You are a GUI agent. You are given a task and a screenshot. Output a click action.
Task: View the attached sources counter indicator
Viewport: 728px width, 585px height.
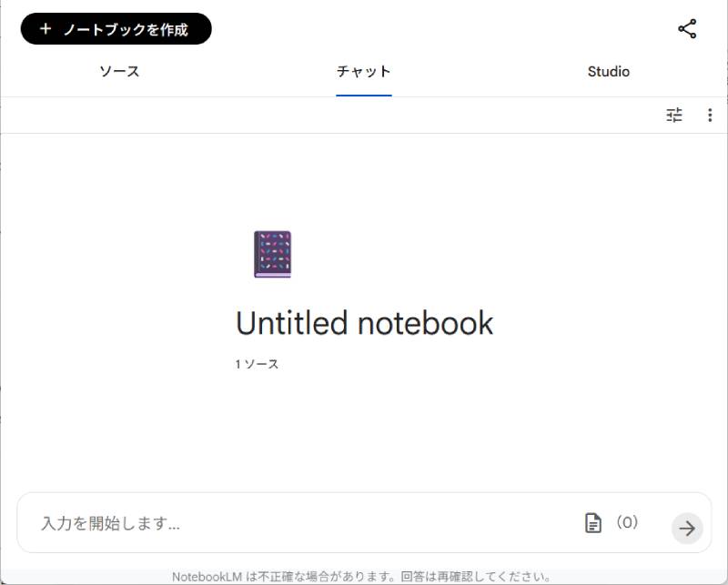tap(628, 523)
